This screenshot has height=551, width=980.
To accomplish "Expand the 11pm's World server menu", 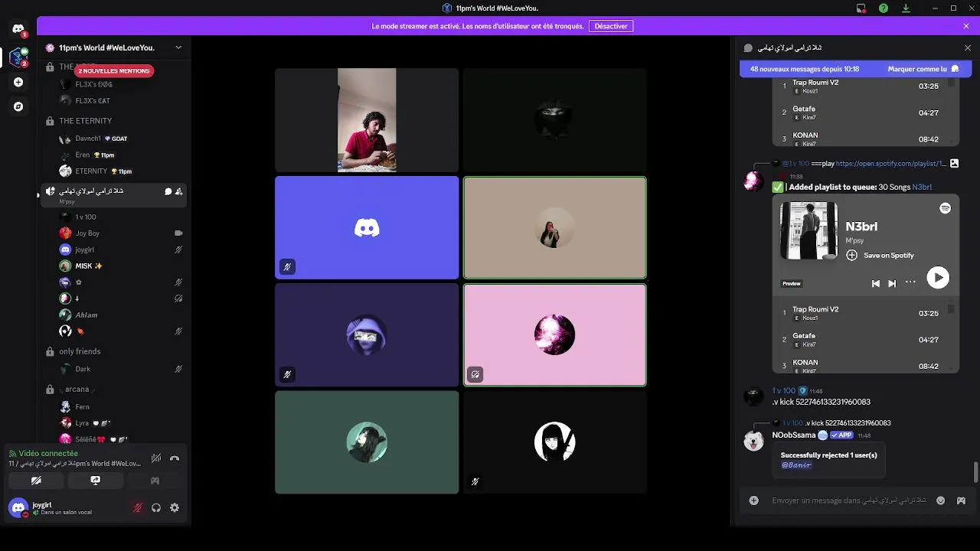I will coord(178,47).
